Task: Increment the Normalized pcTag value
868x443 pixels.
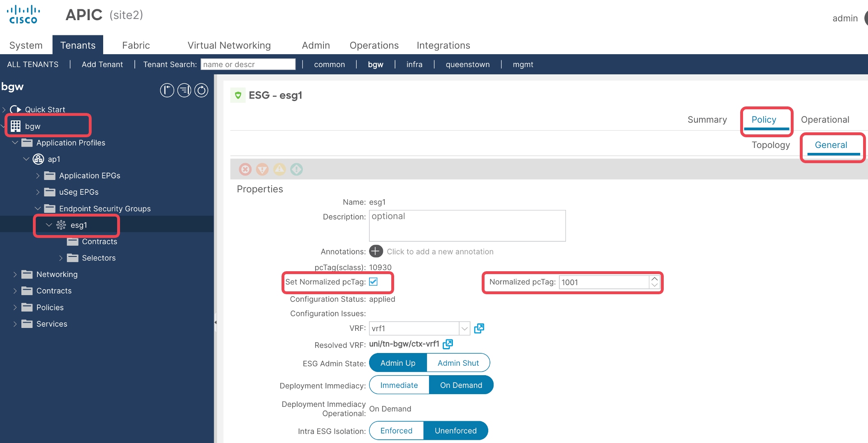Action: pos(655,279)
